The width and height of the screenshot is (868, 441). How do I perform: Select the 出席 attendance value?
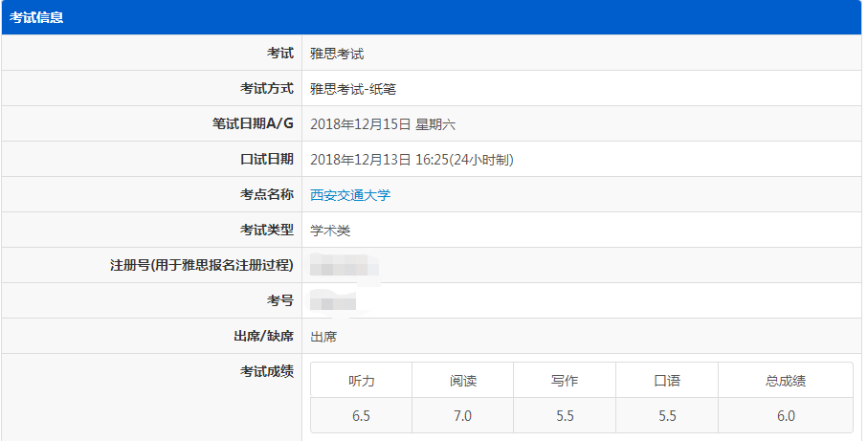[x=323, y=337]
